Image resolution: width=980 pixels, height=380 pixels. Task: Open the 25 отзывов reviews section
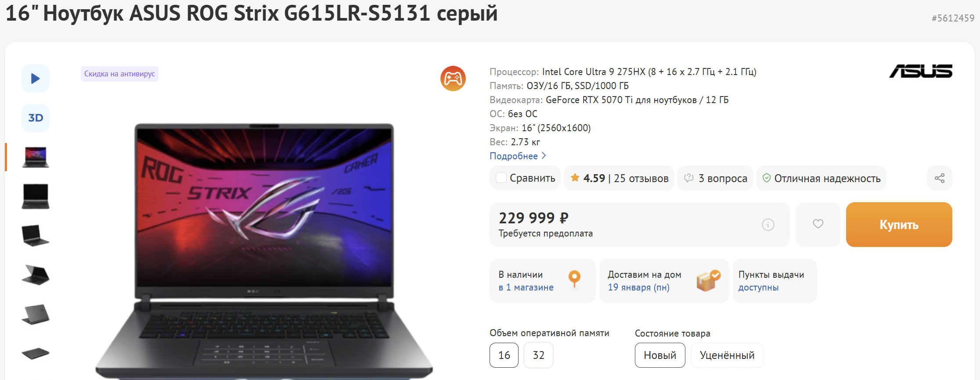641,178
